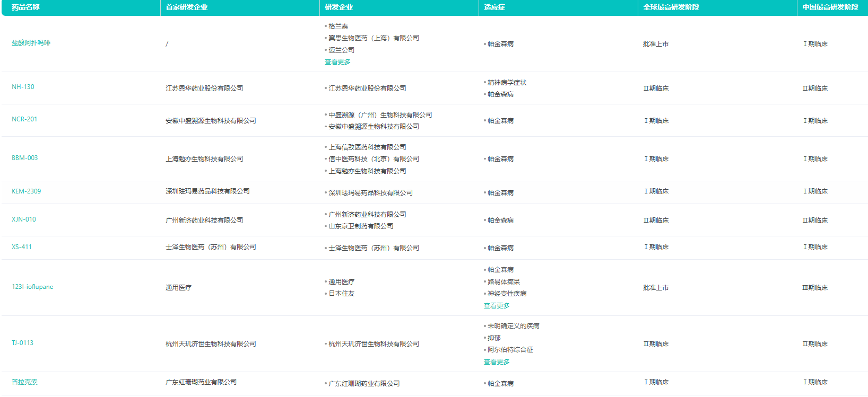Select the KEM-2309 drug link
The image size is (868, 397).
tap(26, 191)
